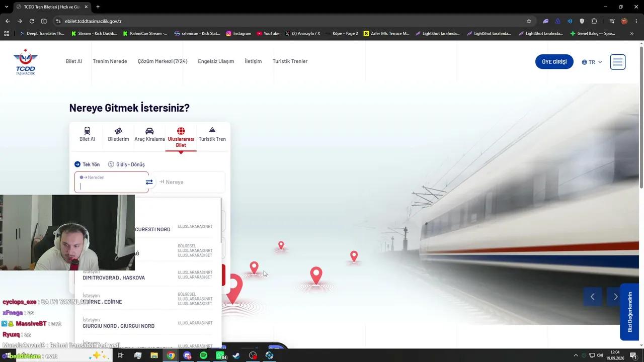This screenshot has width=644, height=362.
Task: Open Spotify from the taskbar
Action: pos(203,355)
